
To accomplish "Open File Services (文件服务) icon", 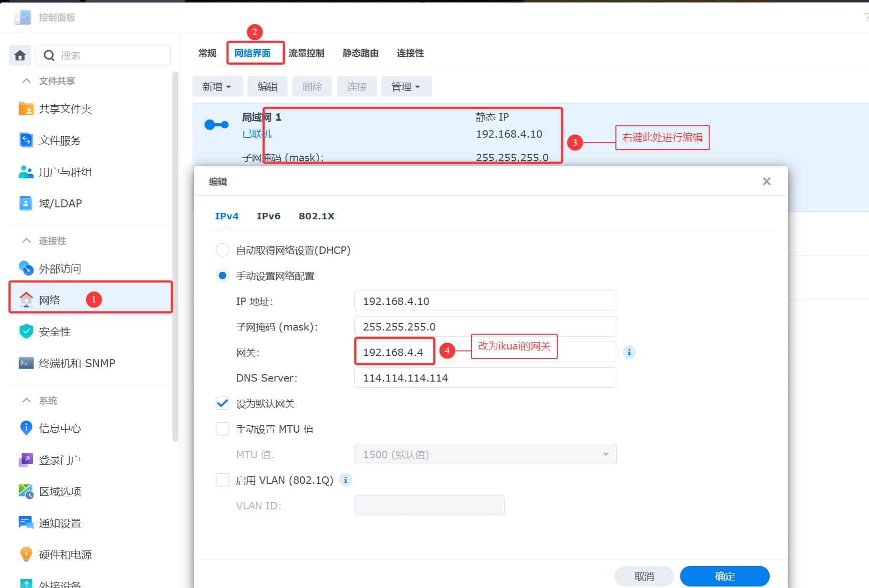I will (26, 140).
